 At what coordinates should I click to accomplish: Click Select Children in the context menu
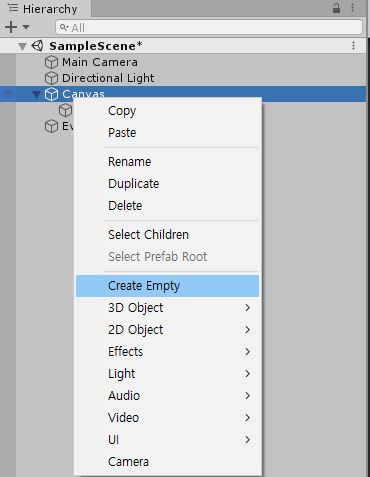tap(168, 235)
